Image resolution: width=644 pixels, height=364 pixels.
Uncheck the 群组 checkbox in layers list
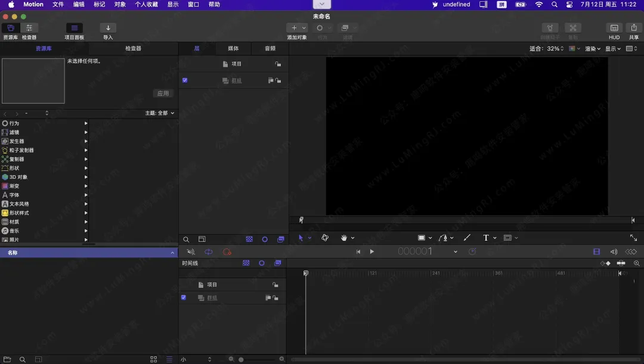pyautogui.click(x=185, y=80)
